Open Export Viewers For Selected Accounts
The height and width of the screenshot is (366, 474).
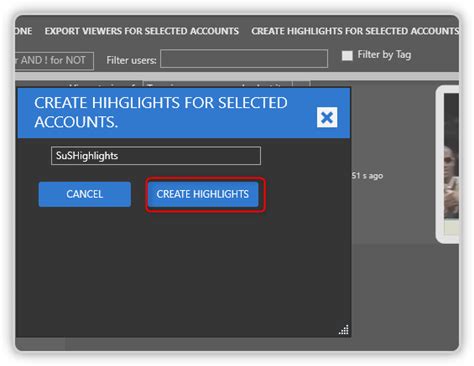pyautogui.click(x=142, y=31)
